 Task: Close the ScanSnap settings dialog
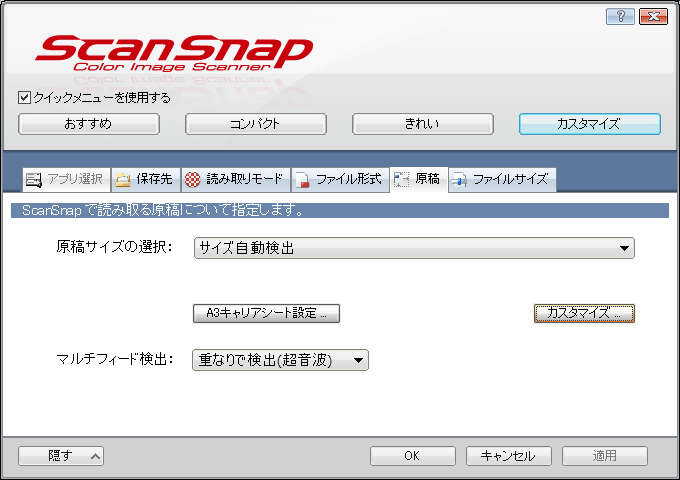[x=653, y=16]
